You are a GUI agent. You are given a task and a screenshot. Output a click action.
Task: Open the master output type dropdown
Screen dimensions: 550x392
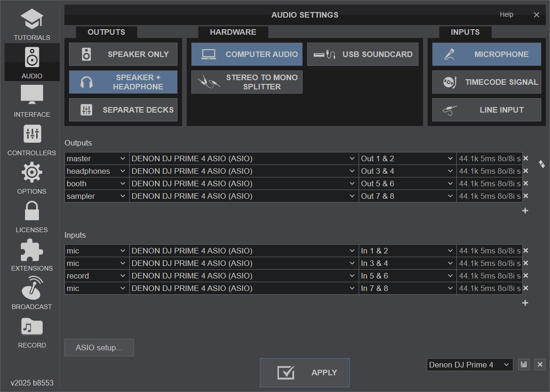coord(97,158)
